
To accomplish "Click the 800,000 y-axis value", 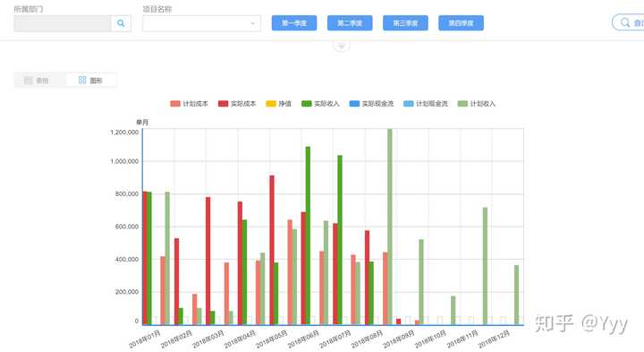I will click(127, 193).
